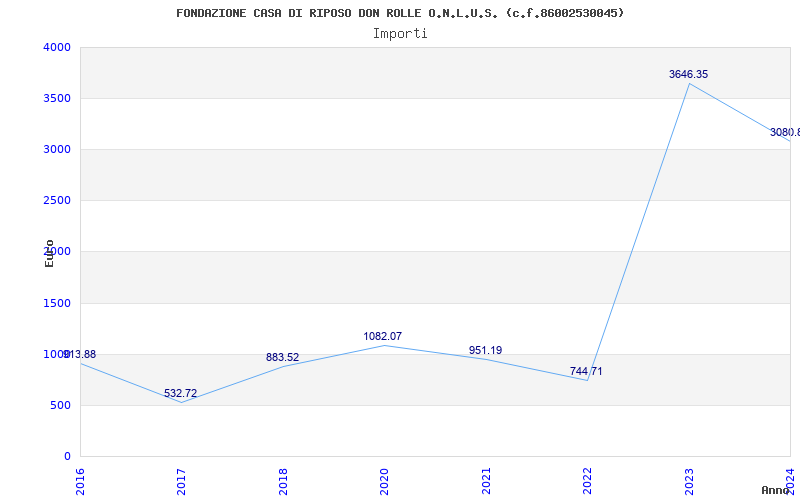Viewport: 800px width, 500px height.
Task: Click the 2016 x-axis label
Action: click(x=81, y=481)
